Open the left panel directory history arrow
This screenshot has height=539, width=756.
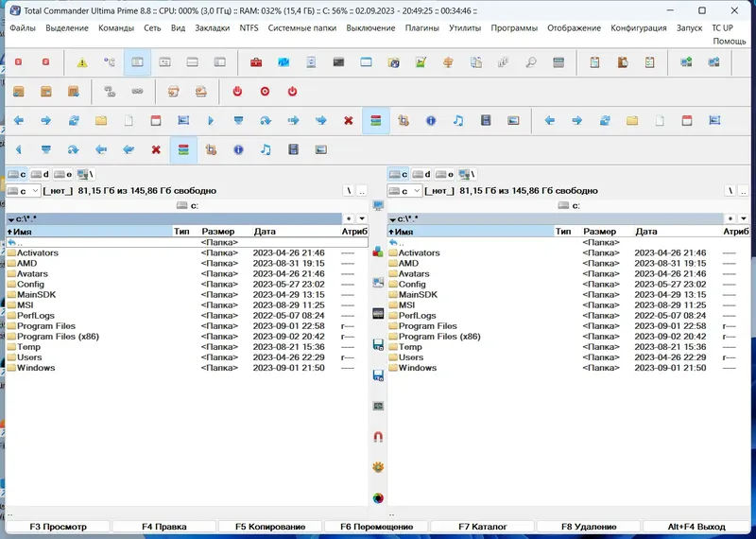[362, 218]
